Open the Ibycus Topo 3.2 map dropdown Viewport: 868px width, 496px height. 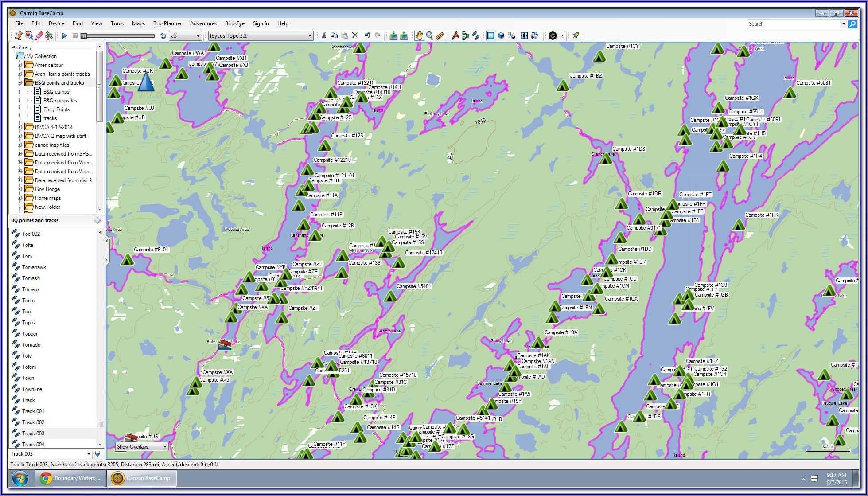point(310,36)
